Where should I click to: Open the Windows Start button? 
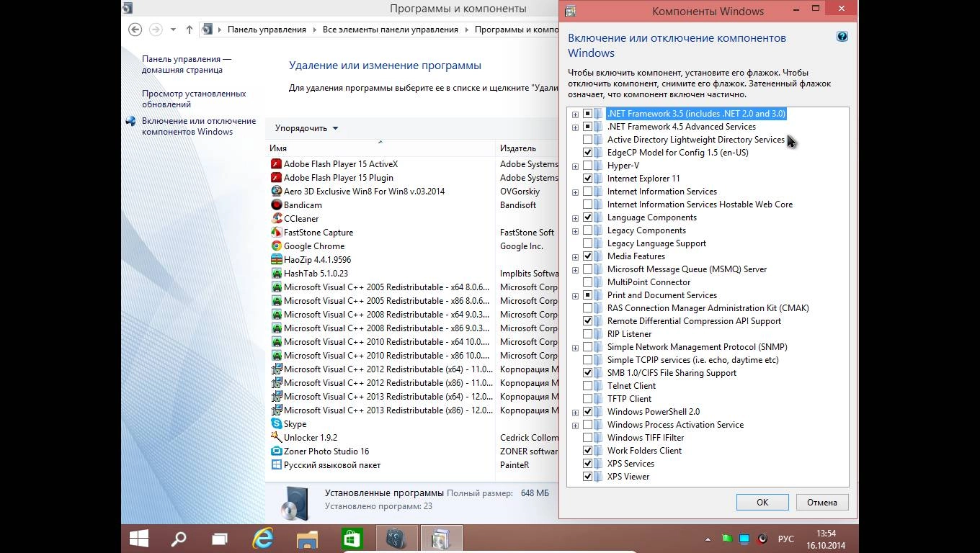139,539
